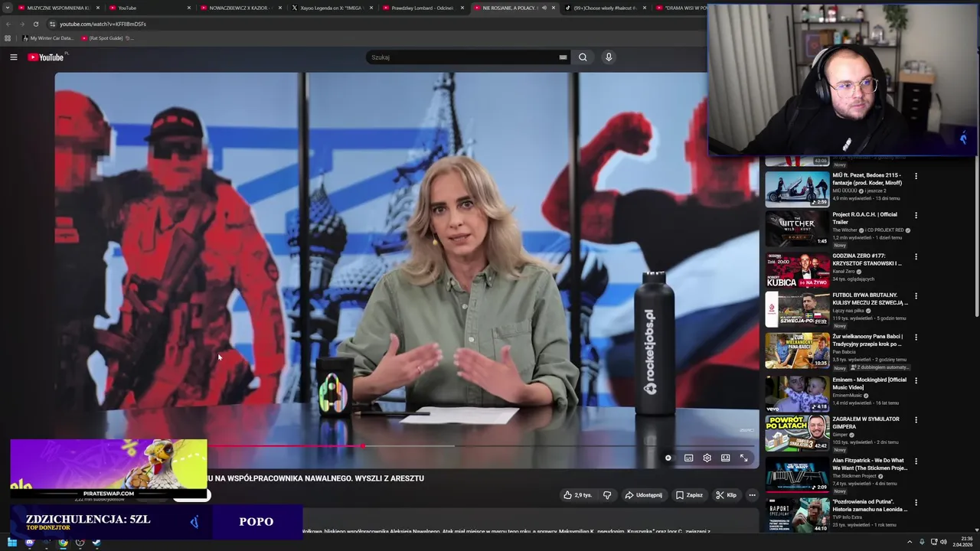Enter fullscreen mode in the player
This screenshot has height=551, width=980.
(x=743, y=458)
